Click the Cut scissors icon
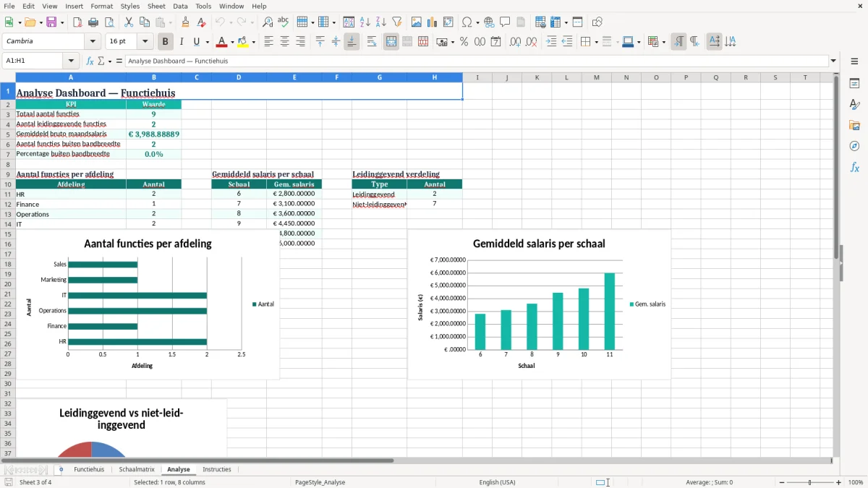The width and height of the screenshot is (868, 488). click(x=129, y=22)
